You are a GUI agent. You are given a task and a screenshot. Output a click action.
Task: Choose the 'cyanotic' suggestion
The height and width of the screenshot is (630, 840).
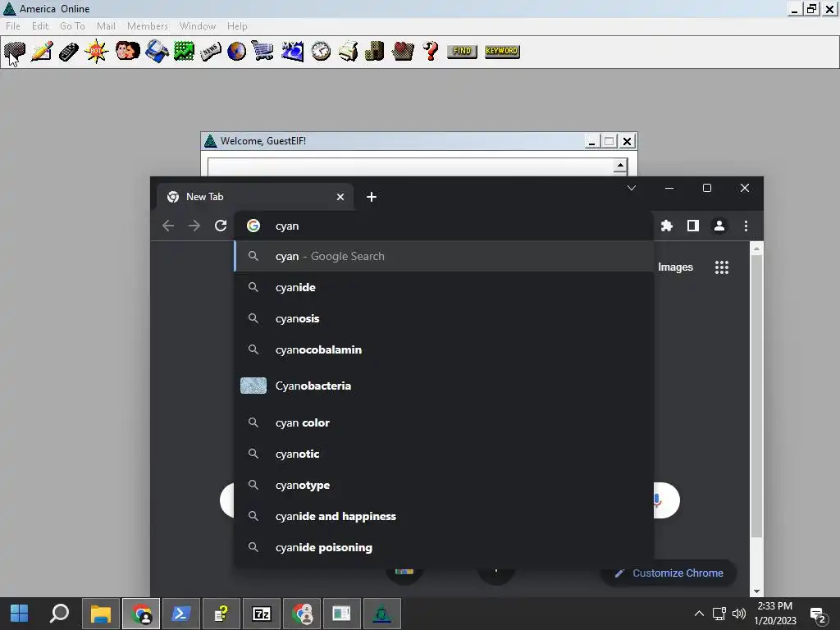444,454
